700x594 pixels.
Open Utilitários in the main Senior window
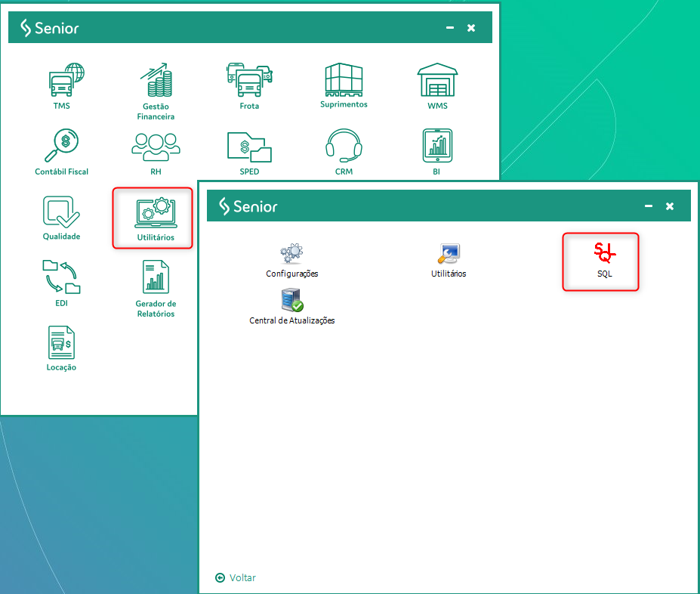click(x=156, y=218)
